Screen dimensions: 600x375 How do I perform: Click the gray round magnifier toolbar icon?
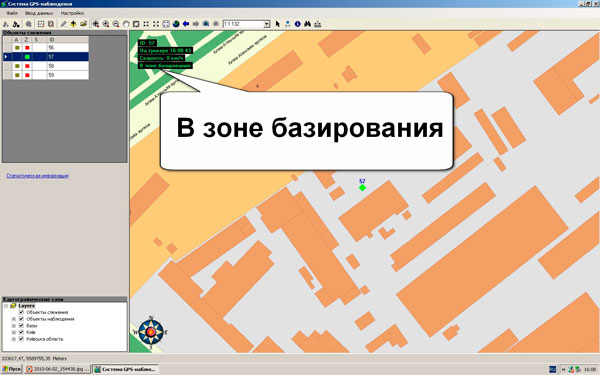pos(29,24)
